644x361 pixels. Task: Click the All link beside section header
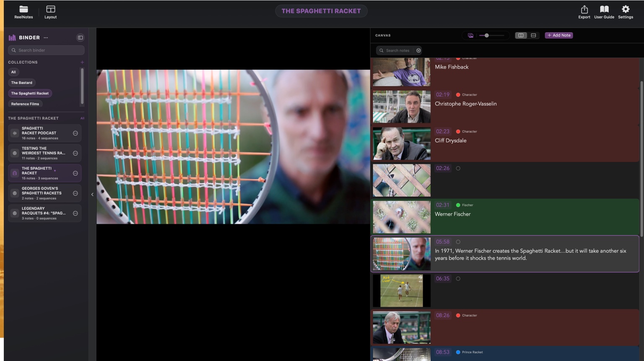82,118
